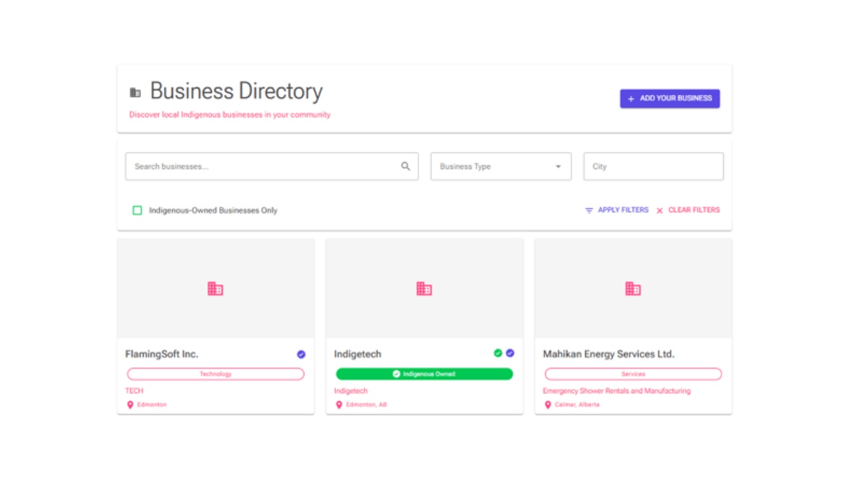Image resolution: width=868 pixels, height=488 pixels.
Task: Click the blue verified badge on FlamingSoft Inc.
Action: 301,354
